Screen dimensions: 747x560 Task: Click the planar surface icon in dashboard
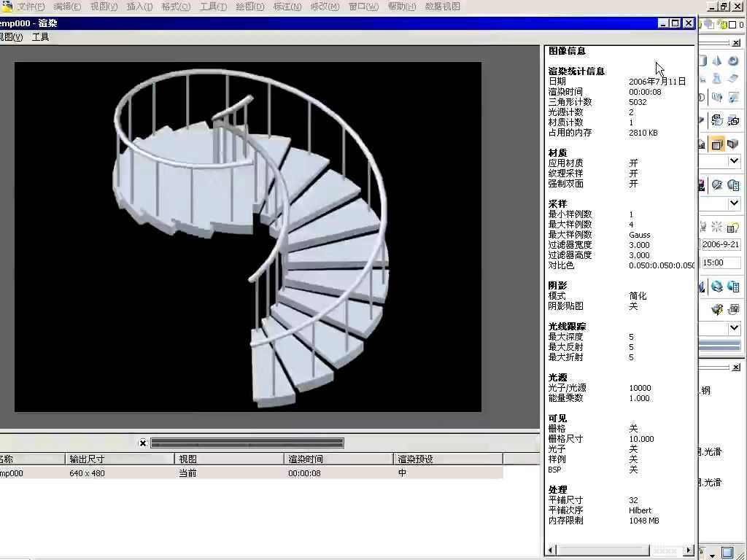733,78
